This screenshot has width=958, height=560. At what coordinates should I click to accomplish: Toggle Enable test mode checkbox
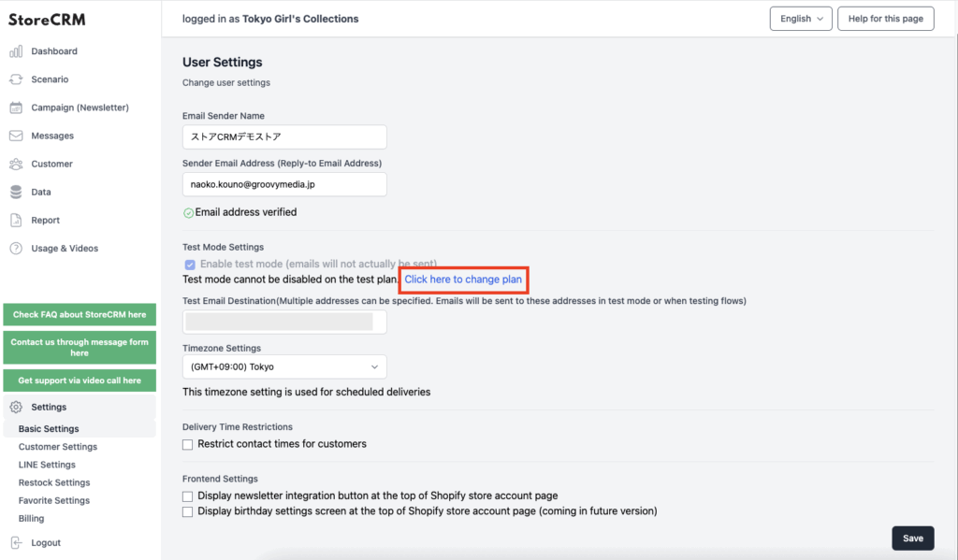click(190, 265)
